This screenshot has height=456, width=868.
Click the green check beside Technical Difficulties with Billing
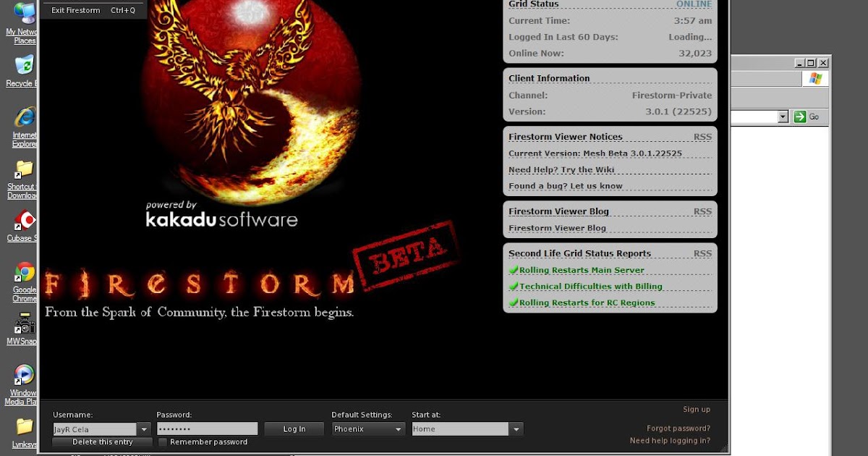(x=514, y=287)
